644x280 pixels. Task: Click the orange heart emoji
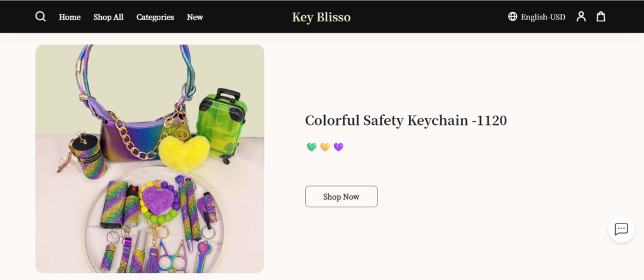point(325,147)
